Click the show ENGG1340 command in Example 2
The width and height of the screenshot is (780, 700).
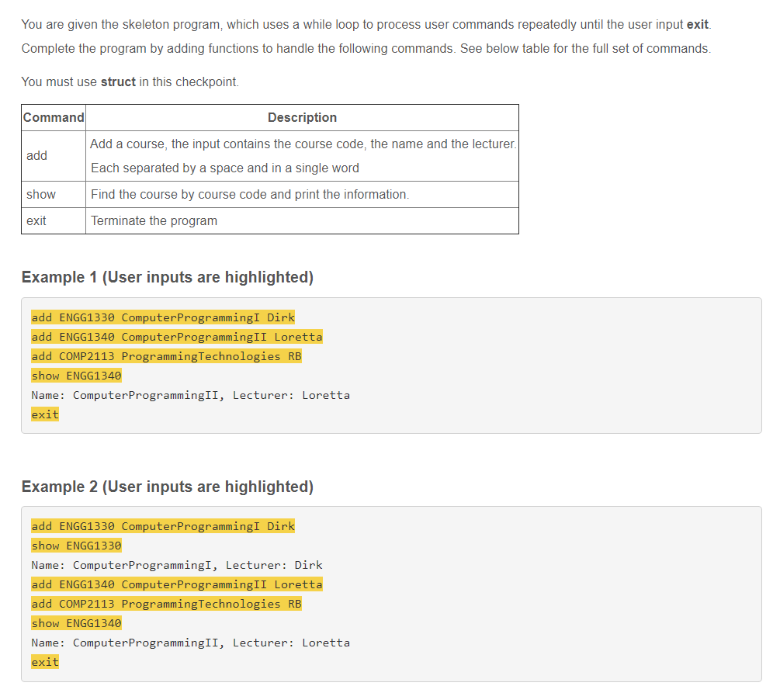[76, 622]
